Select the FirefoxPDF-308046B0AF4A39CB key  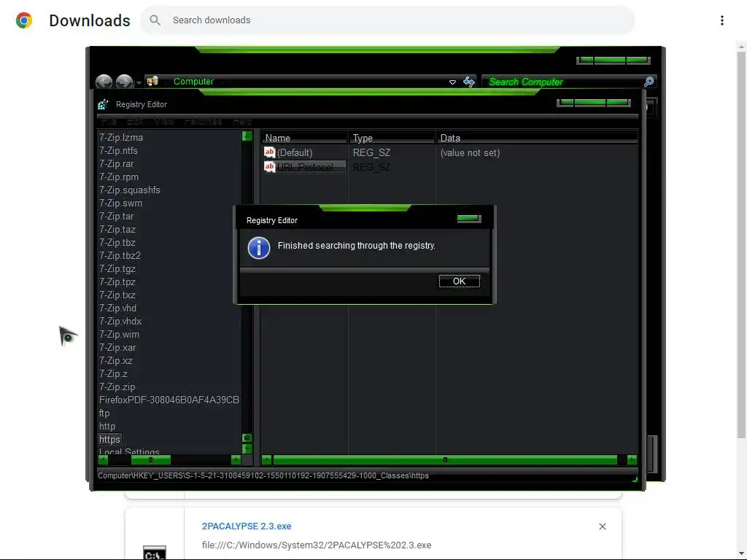pos(169,400)
